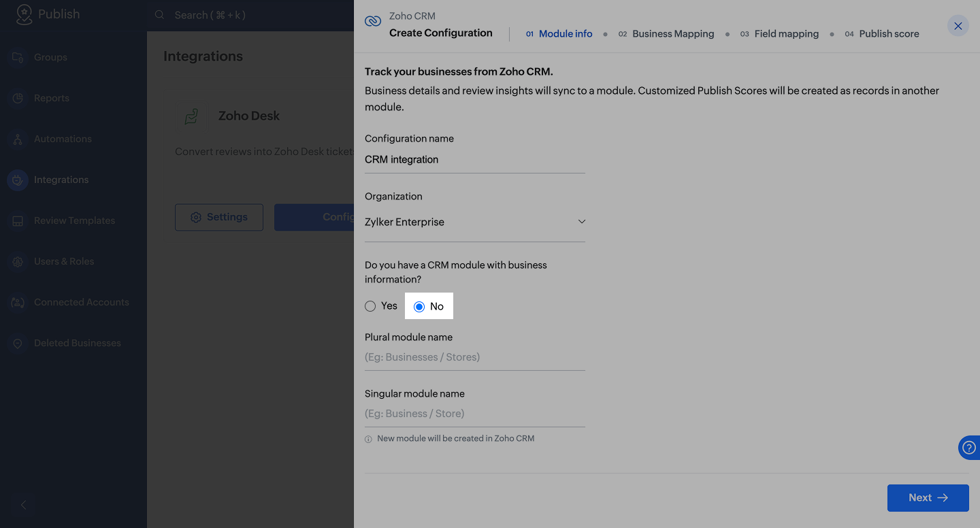Click the Users & Roles sidebar icon

[18, 261]
